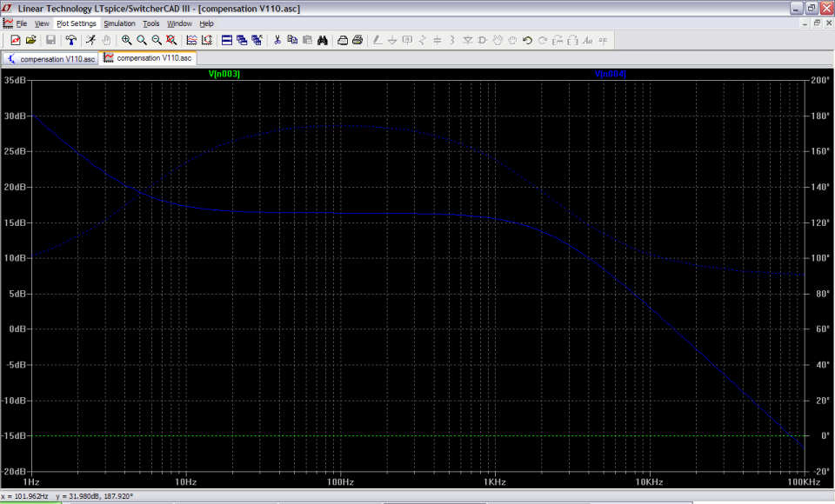Open the Control Panel hammer icon
The width and height of the screenshot is (835, 504).
click(70, 40)
